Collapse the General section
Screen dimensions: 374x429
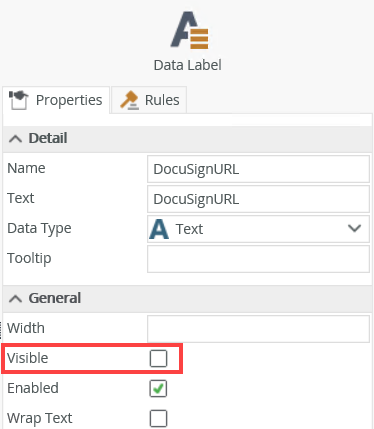pyautogui.click(x=15, y=299)
